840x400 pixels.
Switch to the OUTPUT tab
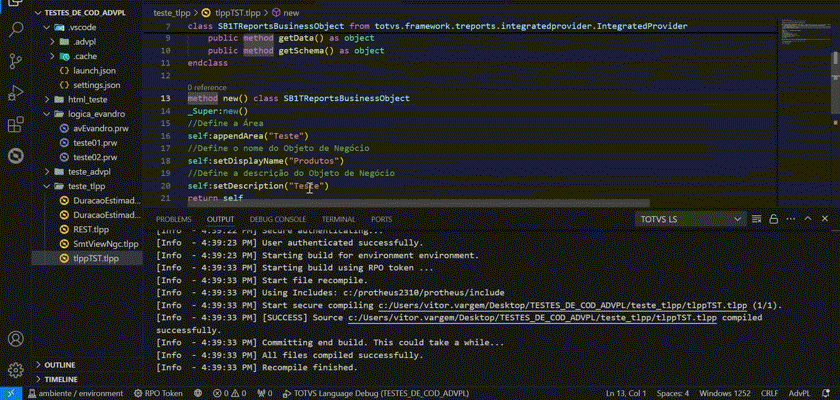click(x=221, y=219)
